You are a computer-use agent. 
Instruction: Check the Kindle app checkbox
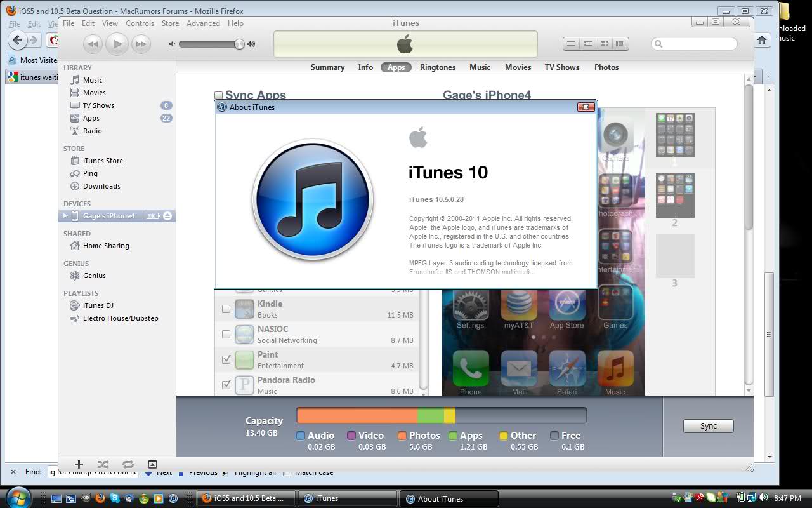tap(226, 309)
